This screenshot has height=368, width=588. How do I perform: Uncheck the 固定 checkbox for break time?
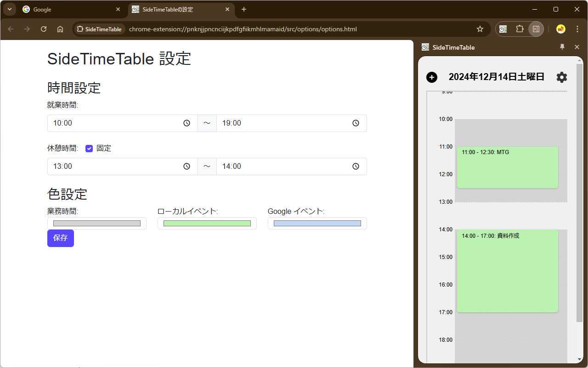(89, 148)
